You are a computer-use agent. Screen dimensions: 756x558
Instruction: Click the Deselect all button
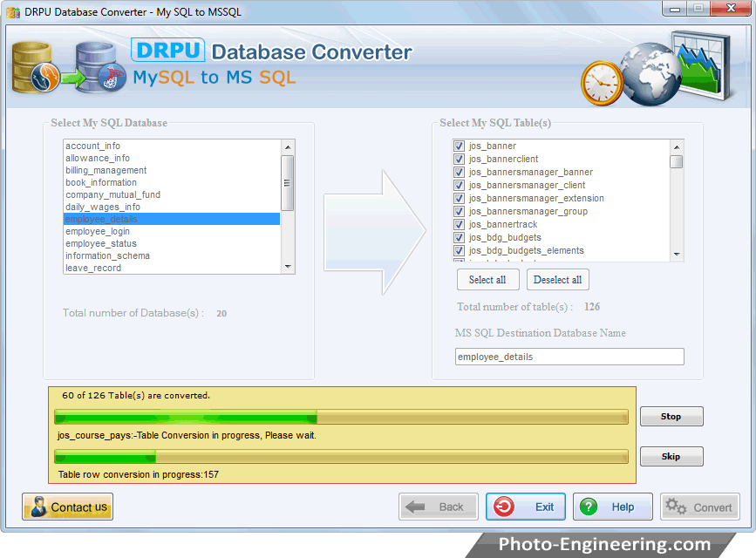[x=558, y=280]
